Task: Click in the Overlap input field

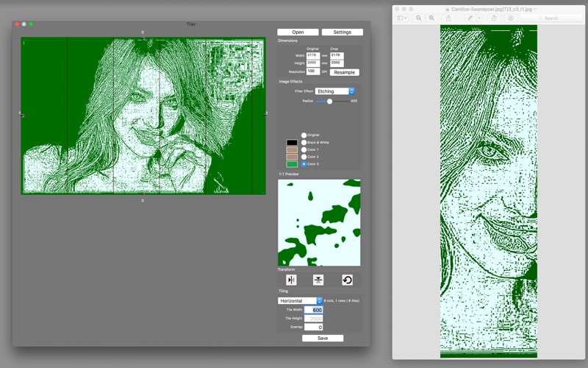Action: click(314, 327)
